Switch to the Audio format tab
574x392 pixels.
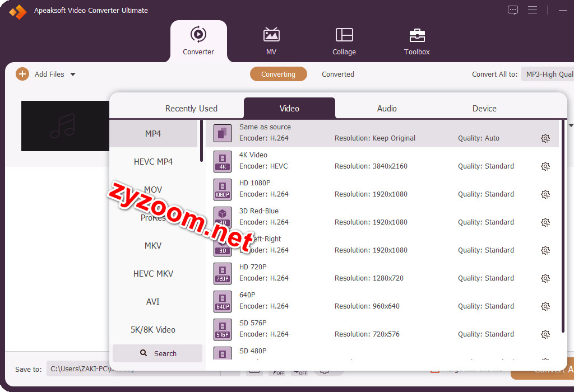pos(387,109)
